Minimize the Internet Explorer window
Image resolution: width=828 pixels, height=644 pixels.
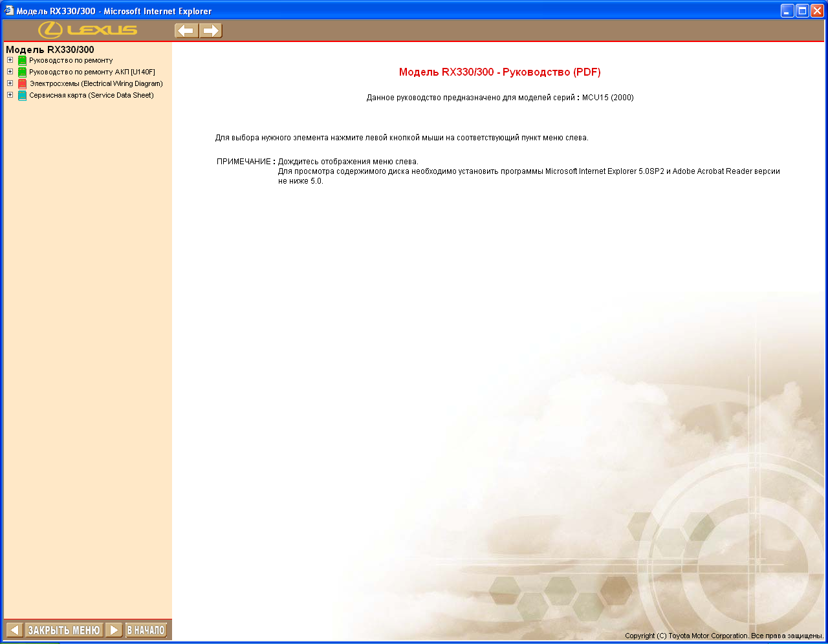pyautogui.click(x=787, y=10)
